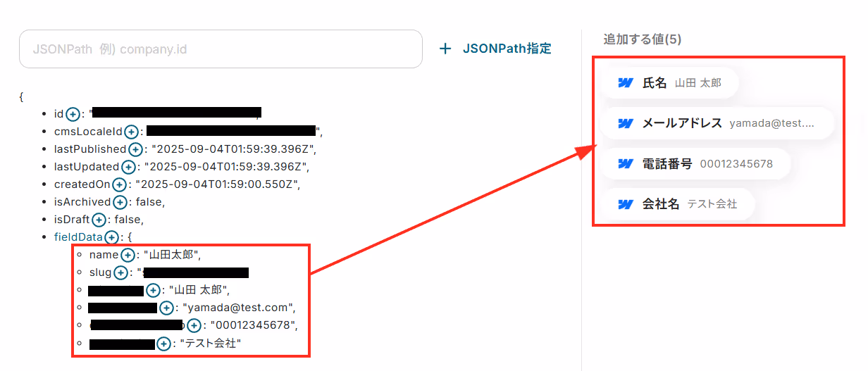
Task: Select the 氏名 山田 太郎 chip
Action: pyautogui.click(x=669, y=83)
